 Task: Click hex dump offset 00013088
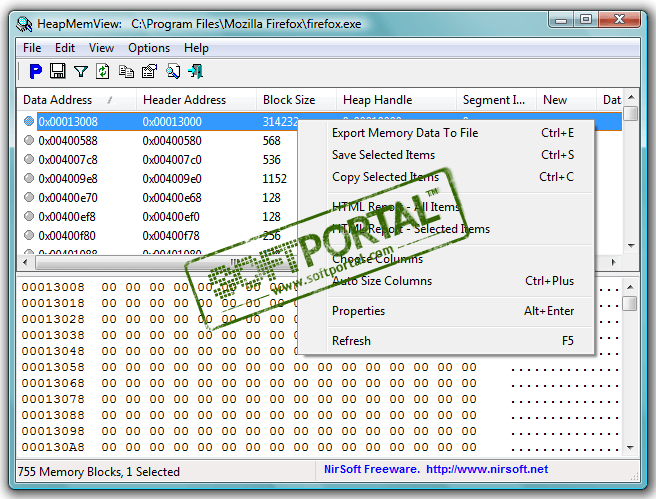pos(53,415)
